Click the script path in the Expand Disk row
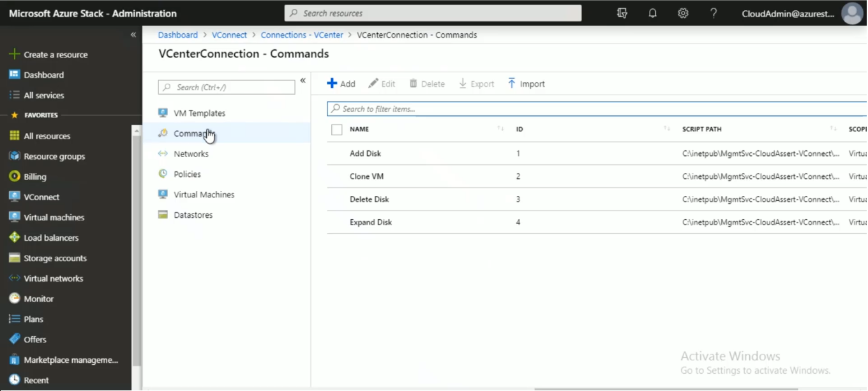The width and height of the screenshot is (868, 391). (x=761, y=222)
